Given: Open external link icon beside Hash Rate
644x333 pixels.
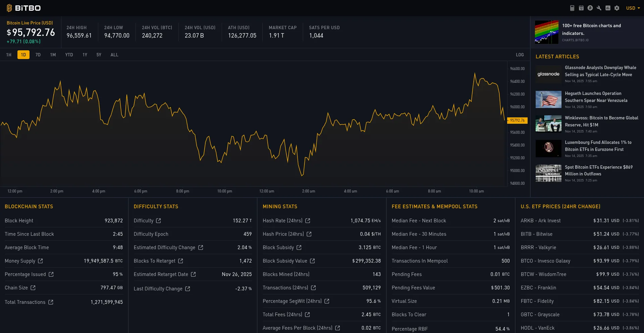Looking at the screenshot, I should click(308, 221).
